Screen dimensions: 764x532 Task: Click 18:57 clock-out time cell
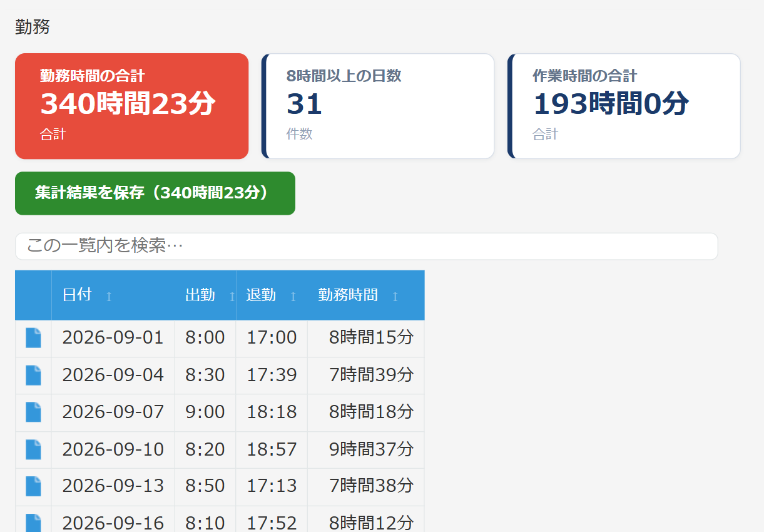point(272,449)
